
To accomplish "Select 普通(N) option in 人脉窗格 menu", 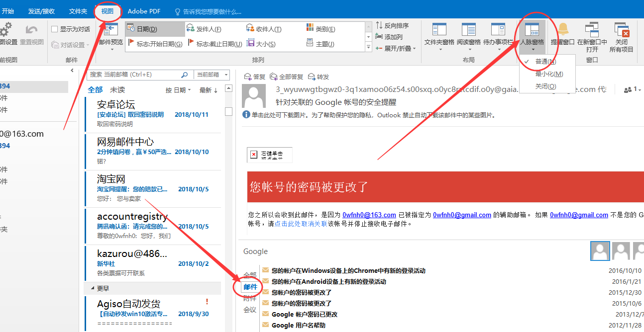I will [546, 62].
